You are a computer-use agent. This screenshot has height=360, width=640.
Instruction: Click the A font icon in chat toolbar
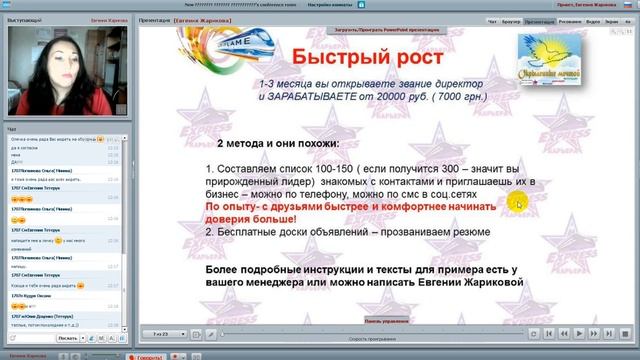111,338
